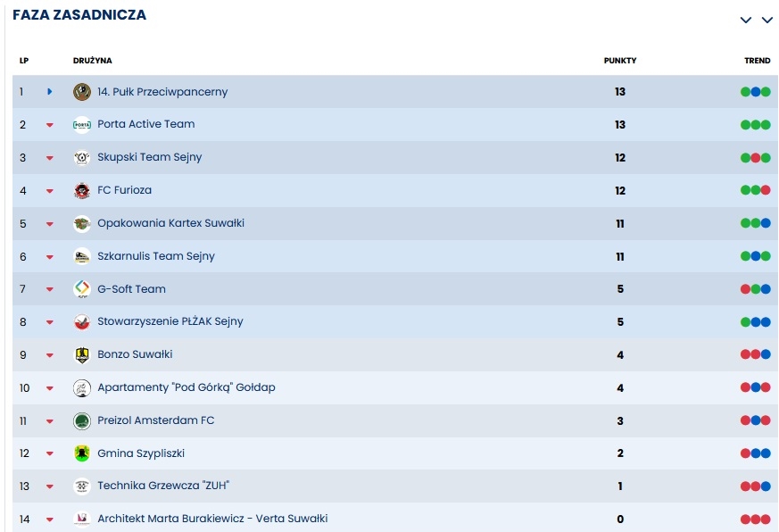Open 14. Pułk Przeciwpancerny team page
Viewport: 779px width, 532px height.
(162, 92)
